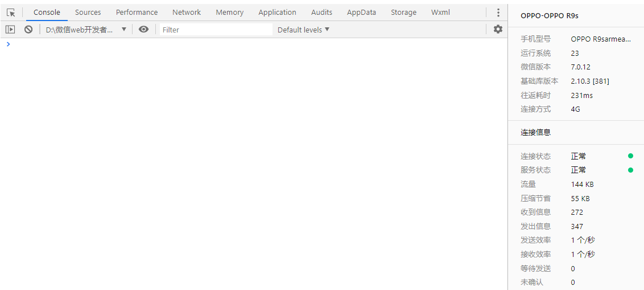Viewport: 644px width, 290px height.
Task: Focus the console Filter input field
Action: point(216,30)
